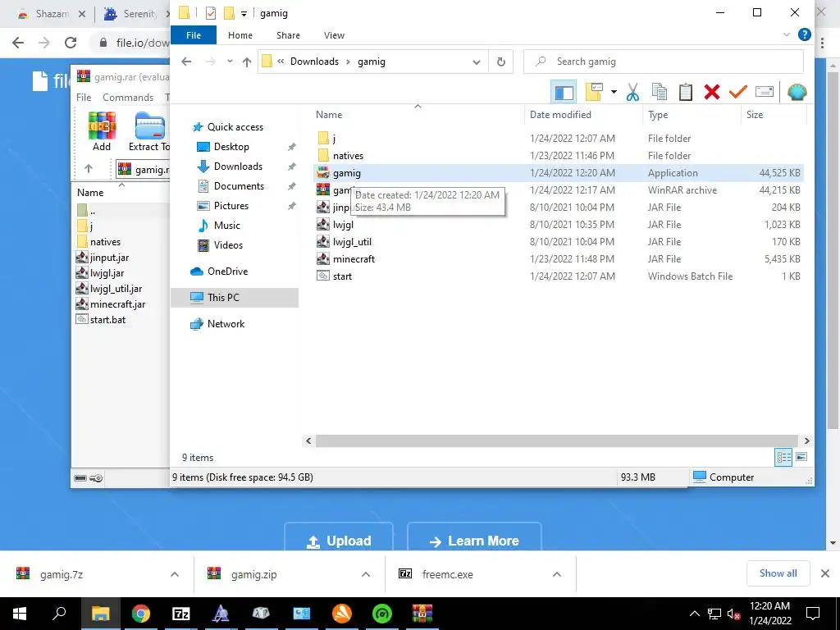
Task: Open Desktop in navigation pane
Action: tap(231, 147)
